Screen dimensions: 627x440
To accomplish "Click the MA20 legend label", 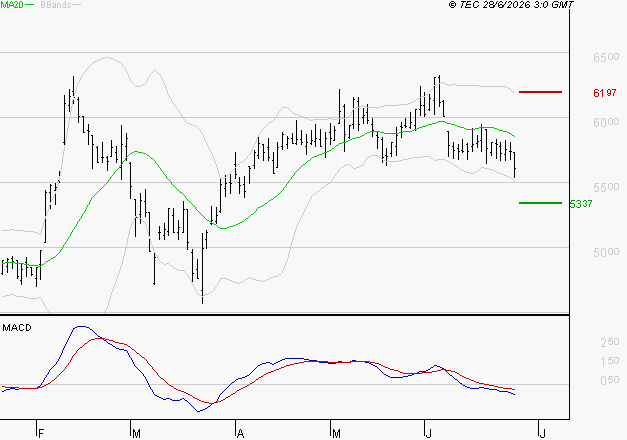I will click(12, 5).
